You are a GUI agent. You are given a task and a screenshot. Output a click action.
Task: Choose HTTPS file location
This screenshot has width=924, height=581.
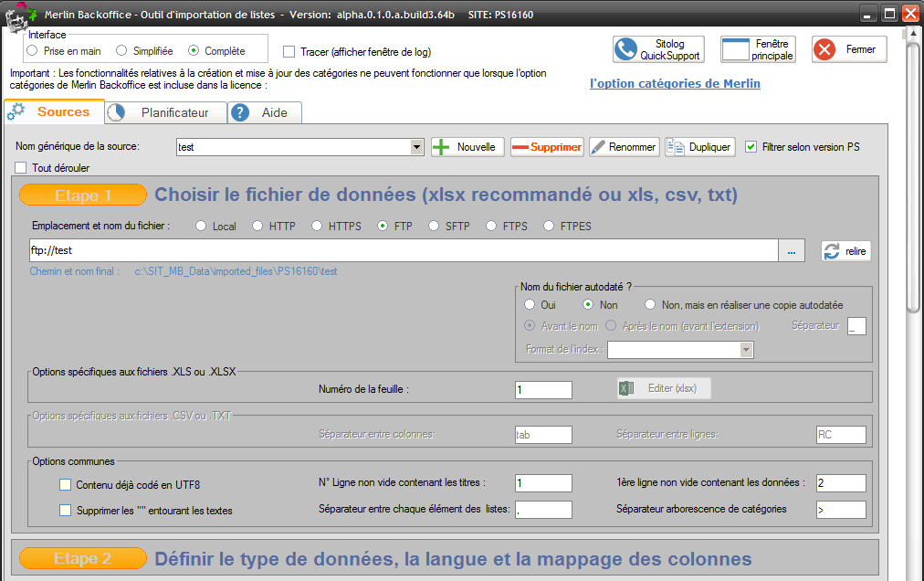click(x=317, y=226)
